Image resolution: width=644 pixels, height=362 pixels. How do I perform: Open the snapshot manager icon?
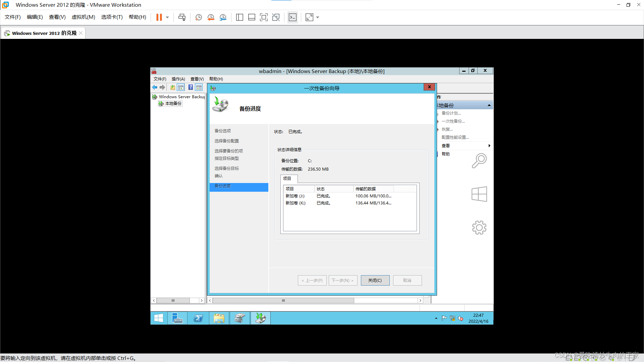click(223, 17)
